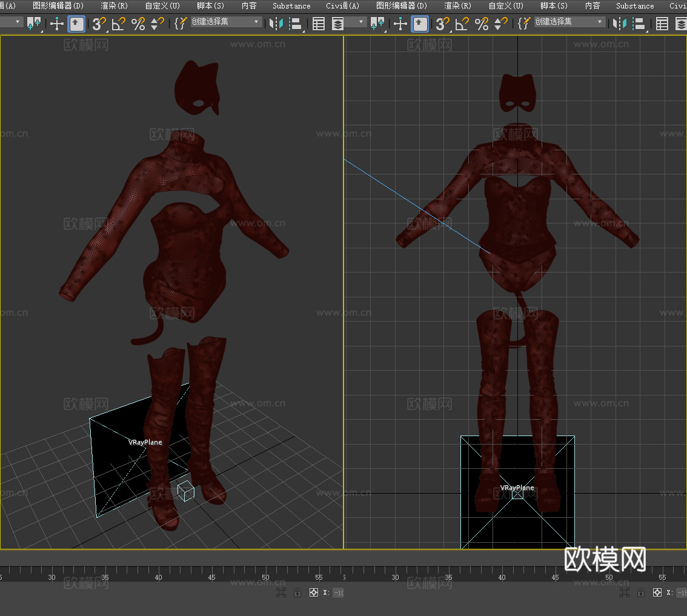Open 创建选择集 dropdown in left panel

(x=226, y=22)
